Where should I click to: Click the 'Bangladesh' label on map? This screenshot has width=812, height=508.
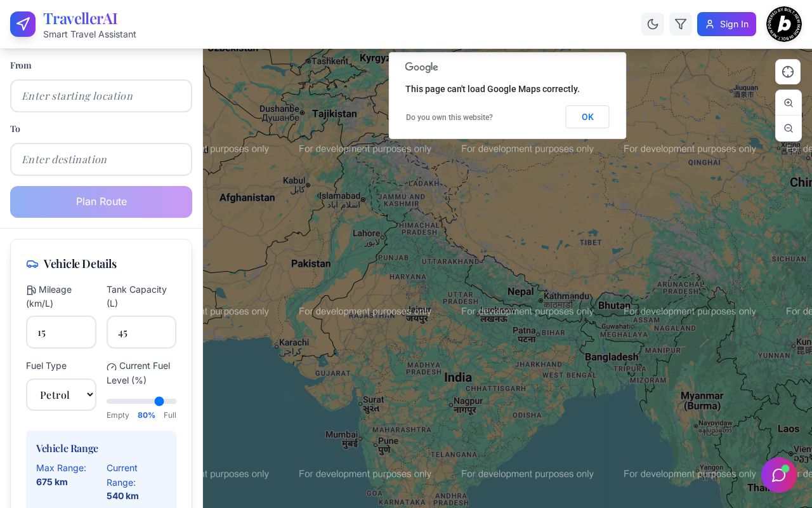pos(612,357)
